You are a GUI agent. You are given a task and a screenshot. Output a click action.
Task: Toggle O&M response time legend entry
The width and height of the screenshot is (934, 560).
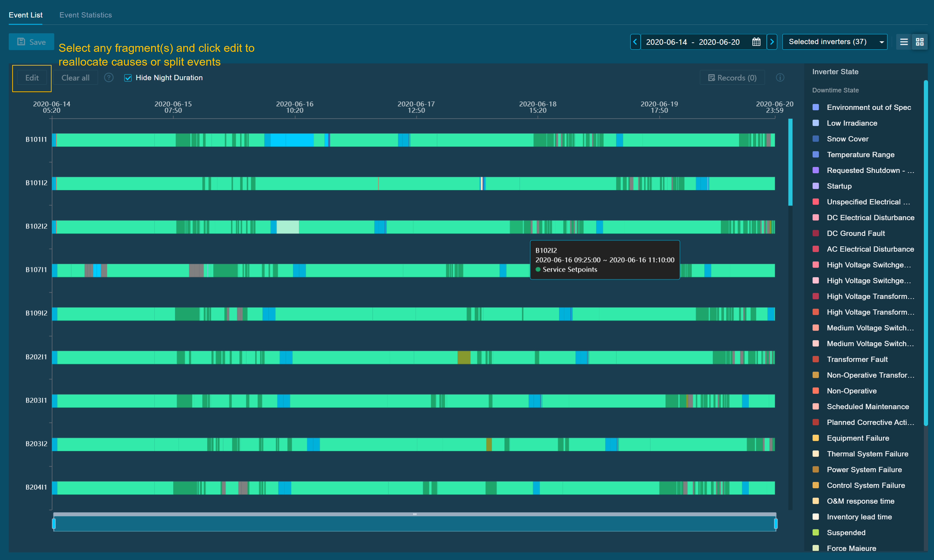coord(853,501)
